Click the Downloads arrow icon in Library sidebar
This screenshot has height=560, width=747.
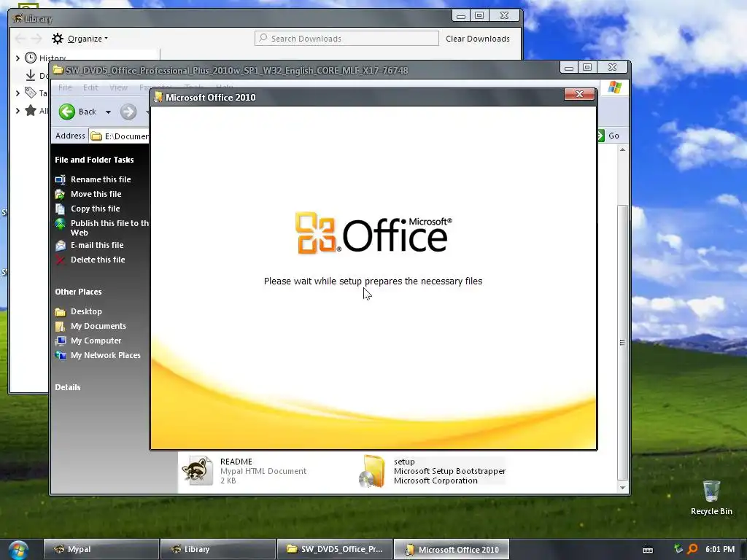point(31,75)
